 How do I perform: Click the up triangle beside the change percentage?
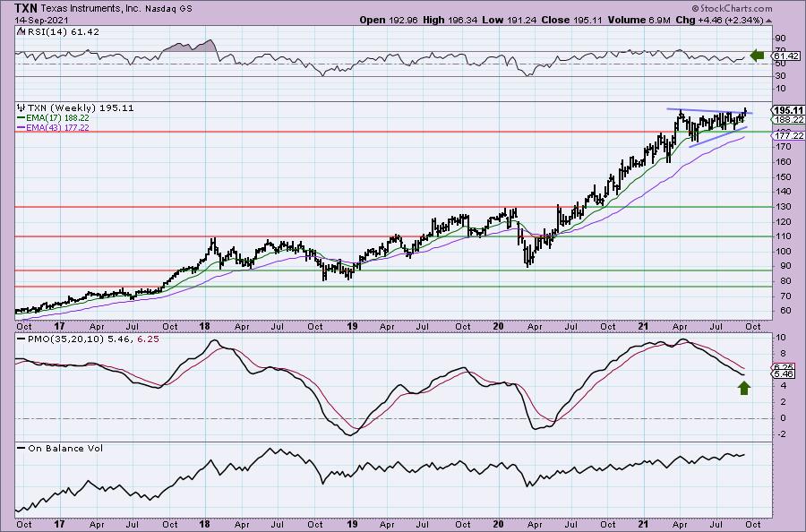click(x=769, y=21)
